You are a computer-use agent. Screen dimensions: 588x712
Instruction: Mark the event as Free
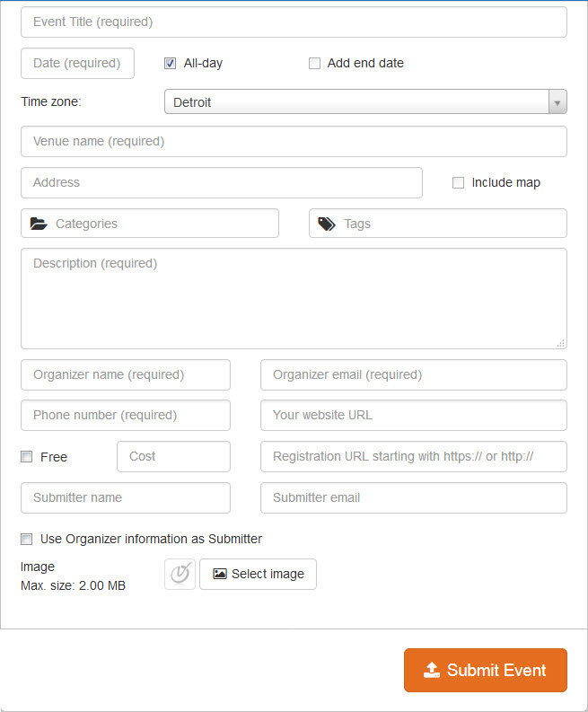(x=27, y=457)
